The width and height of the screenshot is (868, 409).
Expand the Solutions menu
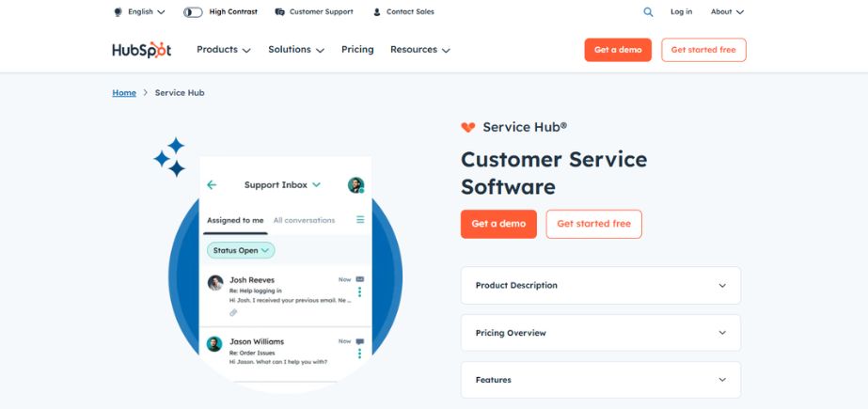click(296, 50)
